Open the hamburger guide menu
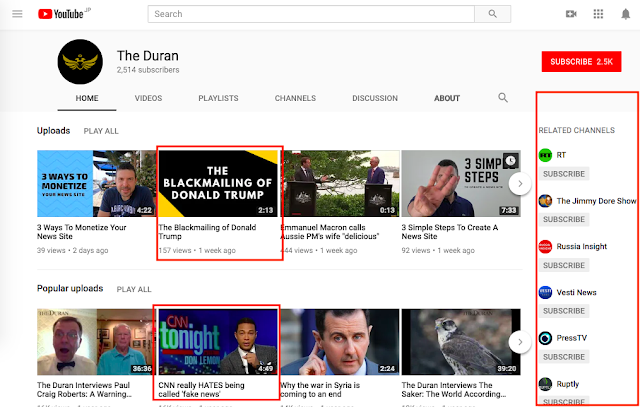 (17, 14)
